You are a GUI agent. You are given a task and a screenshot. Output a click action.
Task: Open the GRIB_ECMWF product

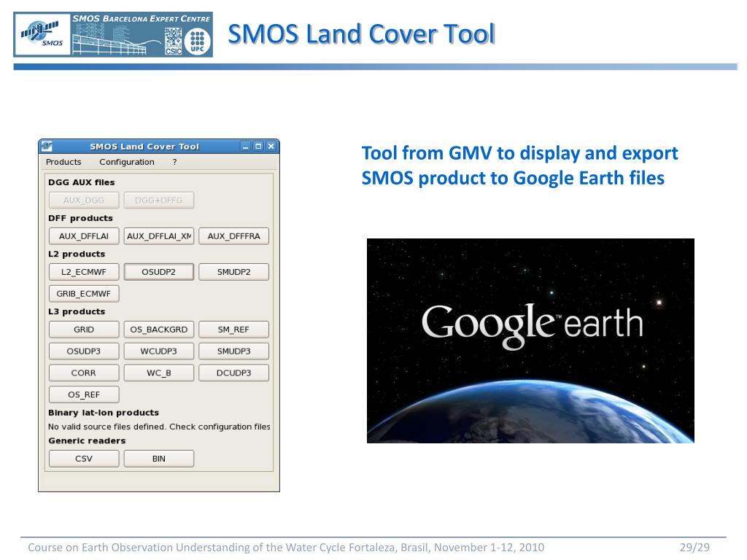point(84,294)
